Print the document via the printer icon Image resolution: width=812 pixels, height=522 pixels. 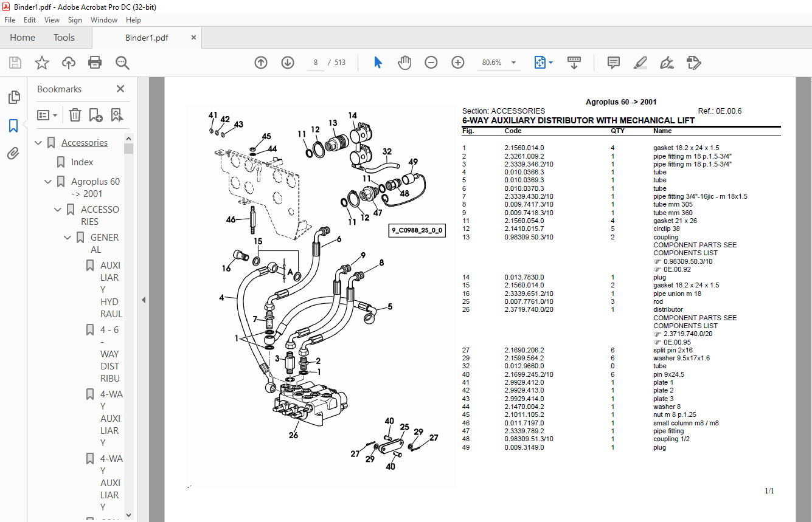pyautogui.click(x=95, y=63)
